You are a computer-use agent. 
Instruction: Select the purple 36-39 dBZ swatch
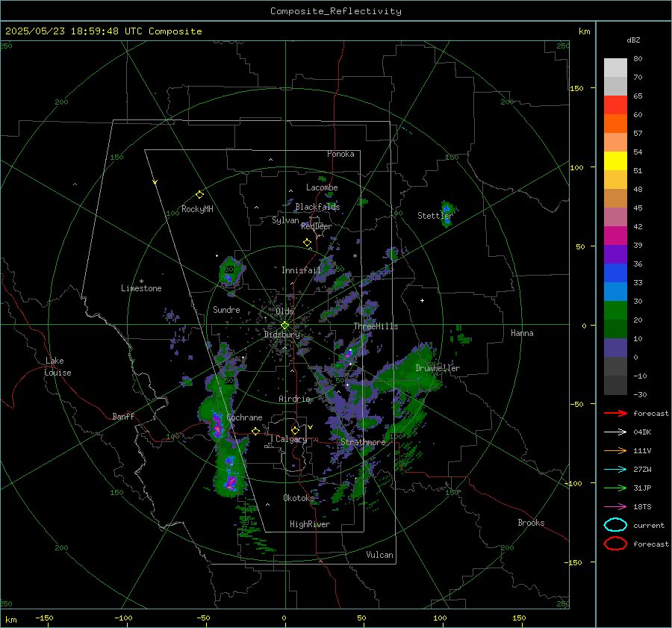(615, 254)
